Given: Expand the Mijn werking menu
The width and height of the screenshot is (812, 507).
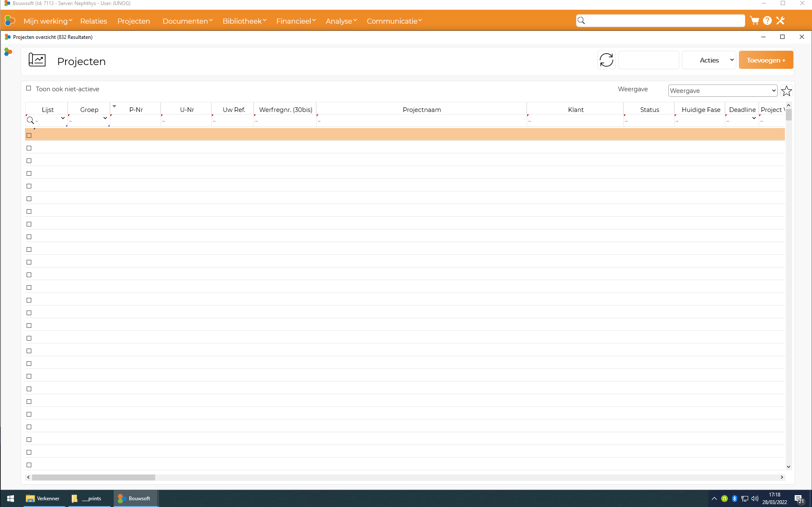Looking at the screenshot, I should coord(48,21).
